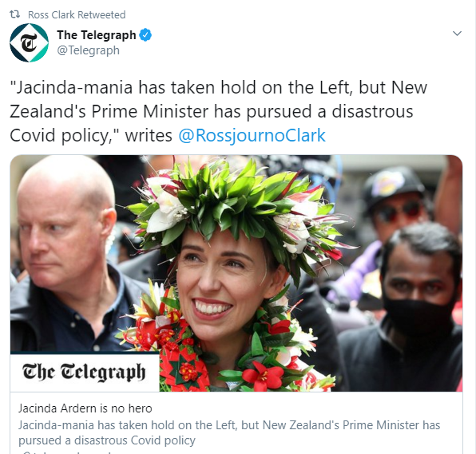The width and height of the screenshot is (476, 454).
Task: Open the "Ross Clark Retweeted" link
Action: tap(77, 14)
